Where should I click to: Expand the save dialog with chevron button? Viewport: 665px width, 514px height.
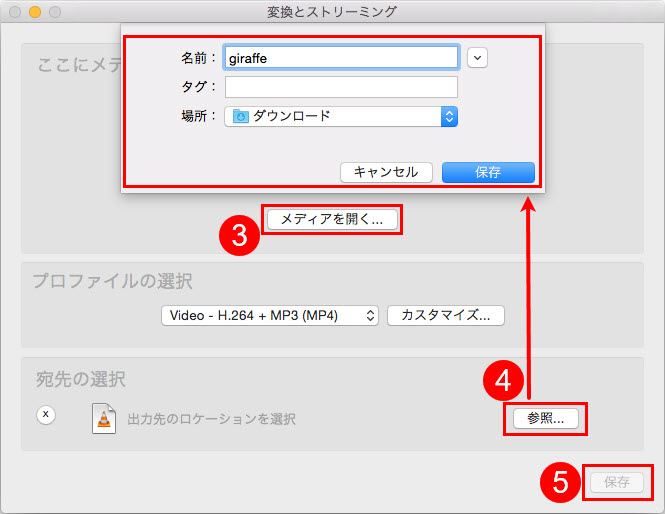[x=477, y=58]
